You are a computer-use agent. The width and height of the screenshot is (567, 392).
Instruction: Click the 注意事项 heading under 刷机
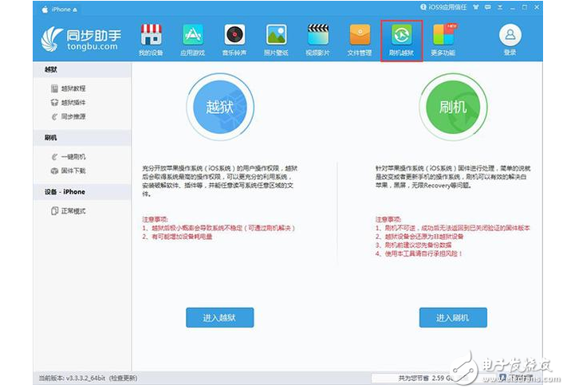(x=388, y=220)
